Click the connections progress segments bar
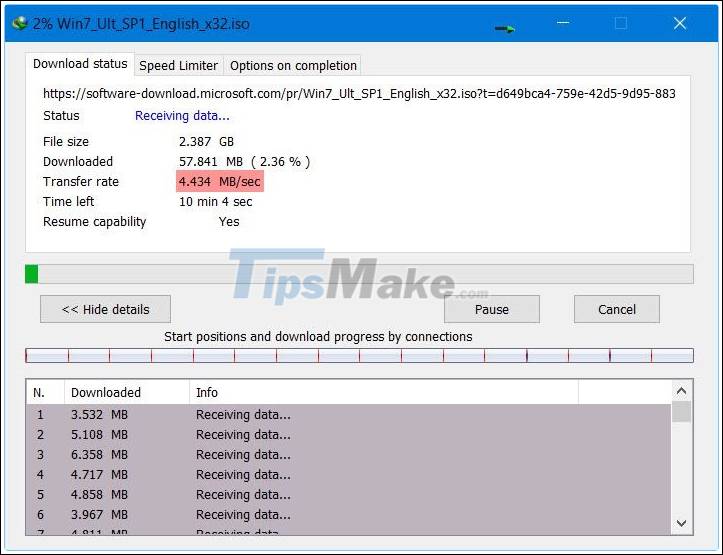 coord(359,355)
